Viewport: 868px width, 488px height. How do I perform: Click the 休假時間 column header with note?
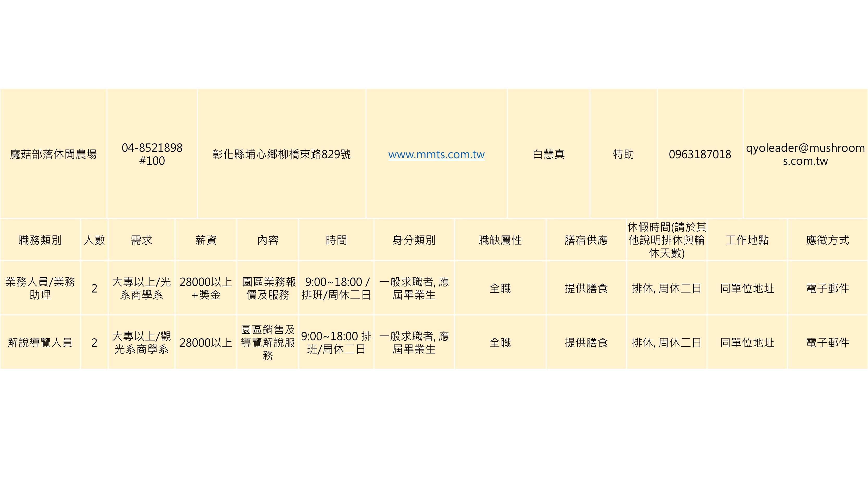[x=667, y=240]
